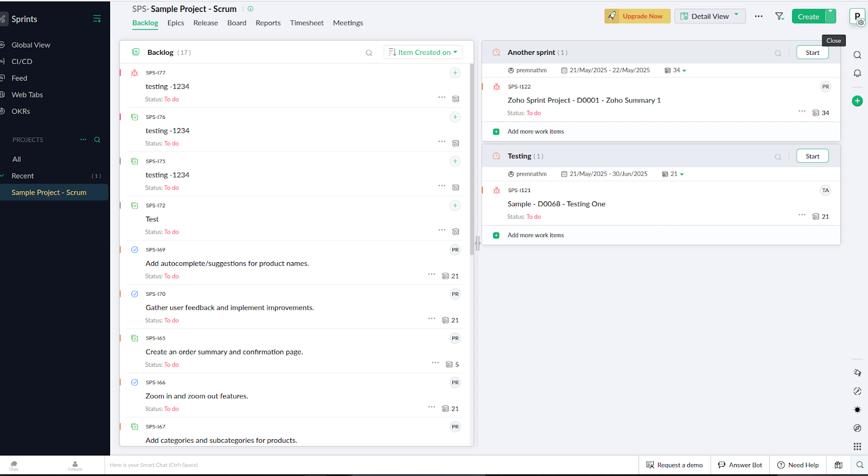Image resolution: width=868 pixels, height=476 pixels.
Task: Open the apps grid icon
Action: tap(857, 446)
